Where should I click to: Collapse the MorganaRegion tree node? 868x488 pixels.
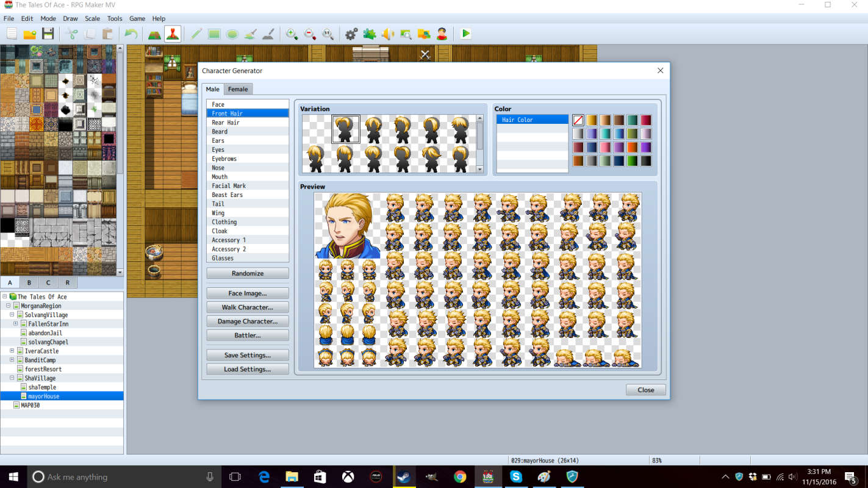coord(9,306)
